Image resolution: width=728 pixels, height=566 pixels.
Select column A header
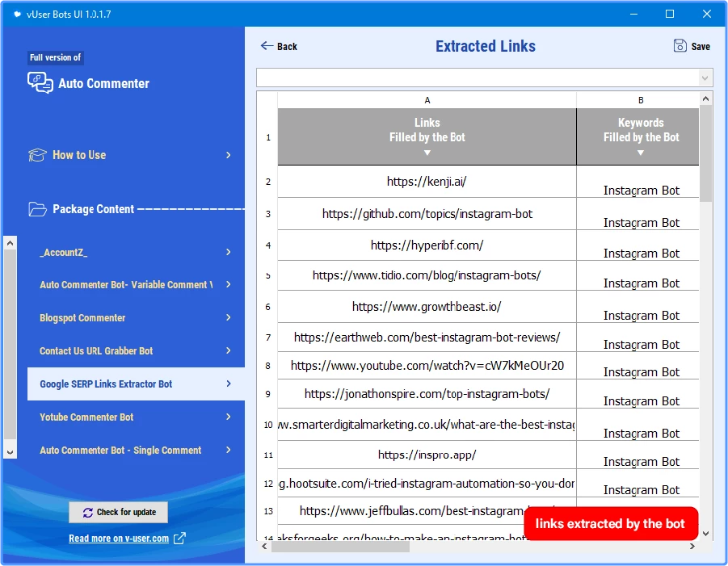click(x=427, y=100)
